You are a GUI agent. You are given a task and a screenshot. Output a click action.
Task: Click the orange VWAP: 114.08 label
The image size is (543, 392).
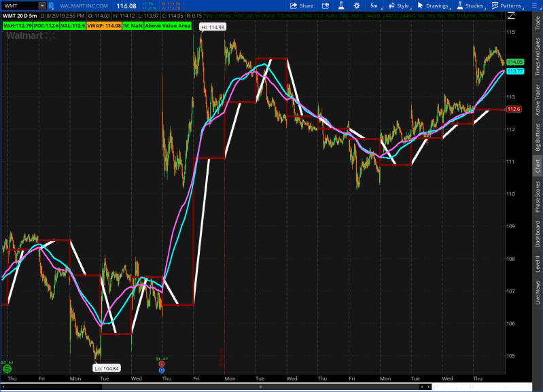[104, 26]
